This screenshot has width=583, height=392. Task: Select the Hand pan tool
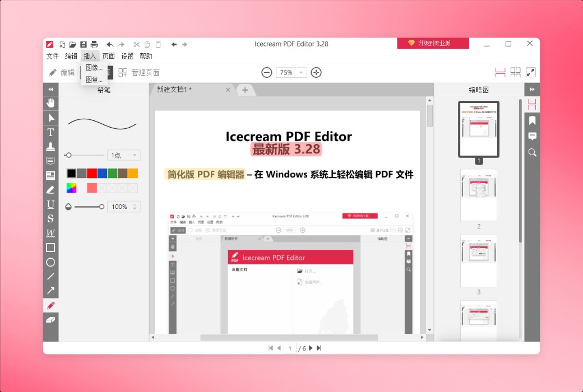pyautogui.click(x=50, y=102)
